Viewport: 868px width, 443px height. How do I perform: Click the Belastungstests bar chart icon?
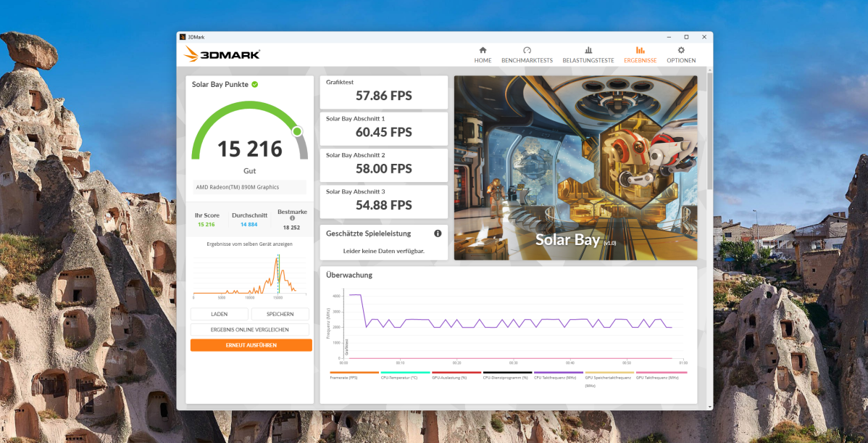[588, 50]
